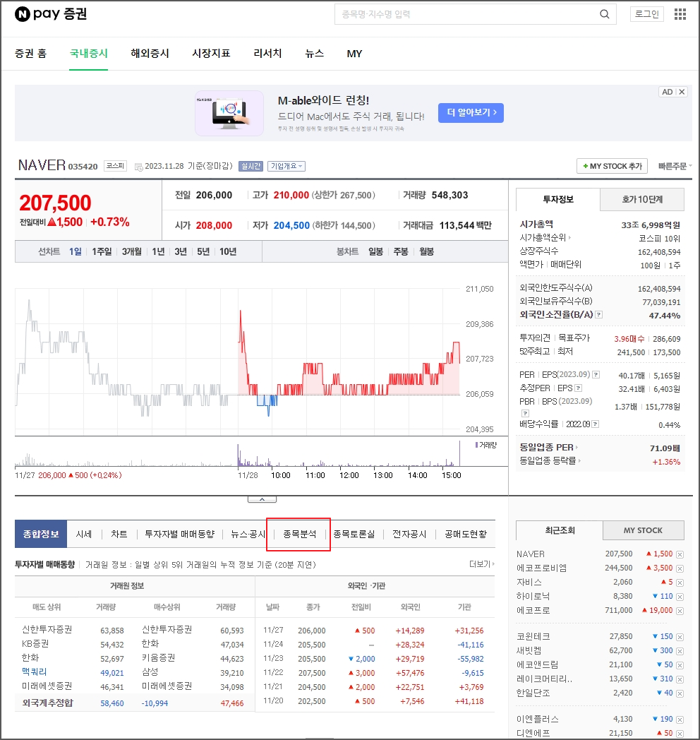The height and width of the screenshot is (740, 700).
Task: Remove 하이로닉 from recent list
Action: [x=680, y=597]
